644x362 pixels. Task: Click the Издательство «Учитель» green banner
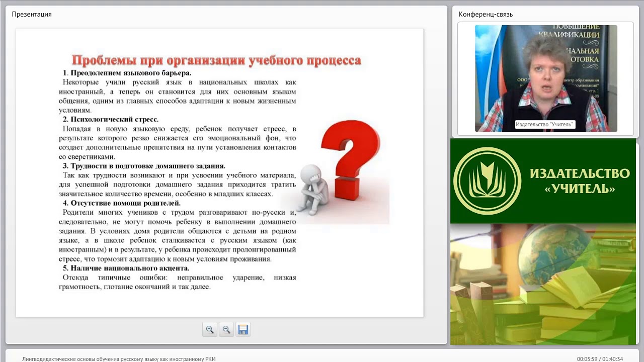pos(543,181)
